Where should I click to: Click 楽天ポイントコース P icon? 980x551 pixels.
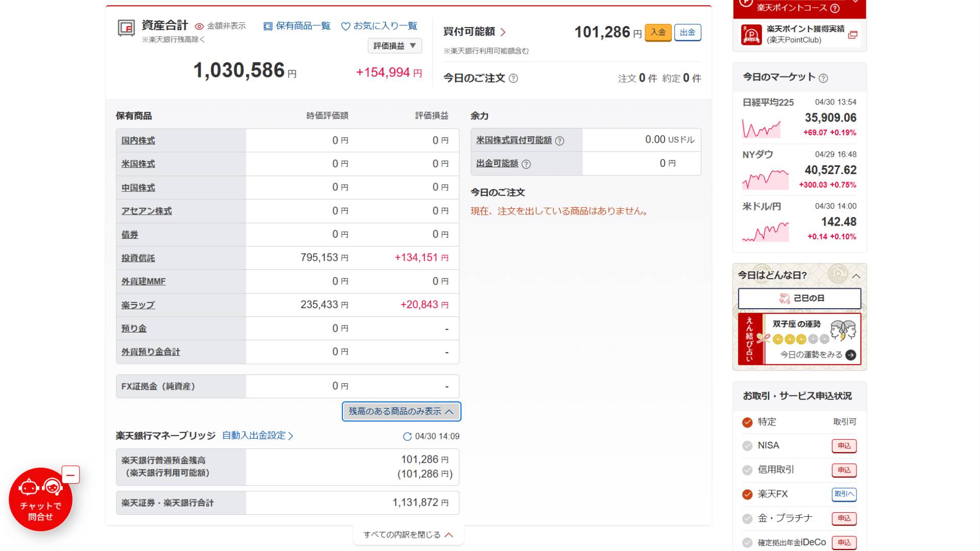click(x=746, y=3)
